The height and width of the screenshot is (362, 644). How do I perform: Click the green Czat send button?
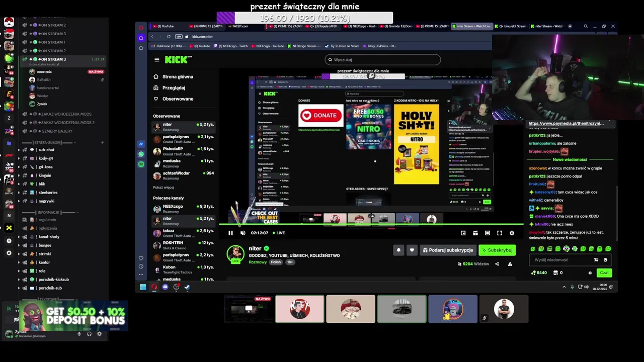[604, 273]
